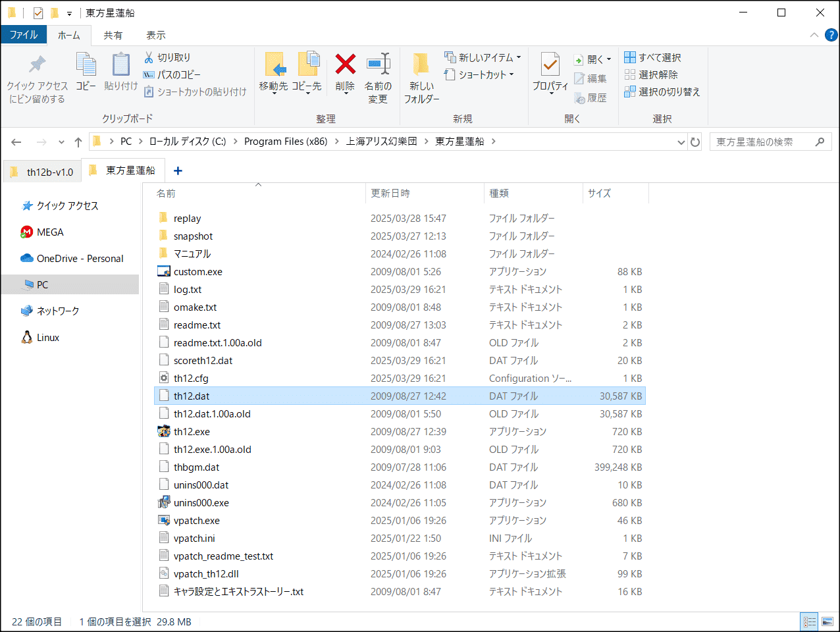Screen dimensions: 840x632
Task: Open Linux in navigation pane
Action: [41, 337]
